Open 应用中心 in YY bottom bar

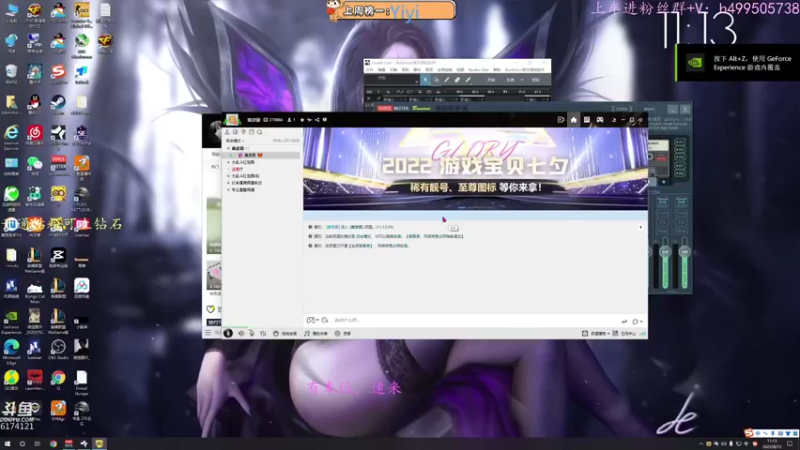click(624, 334)
